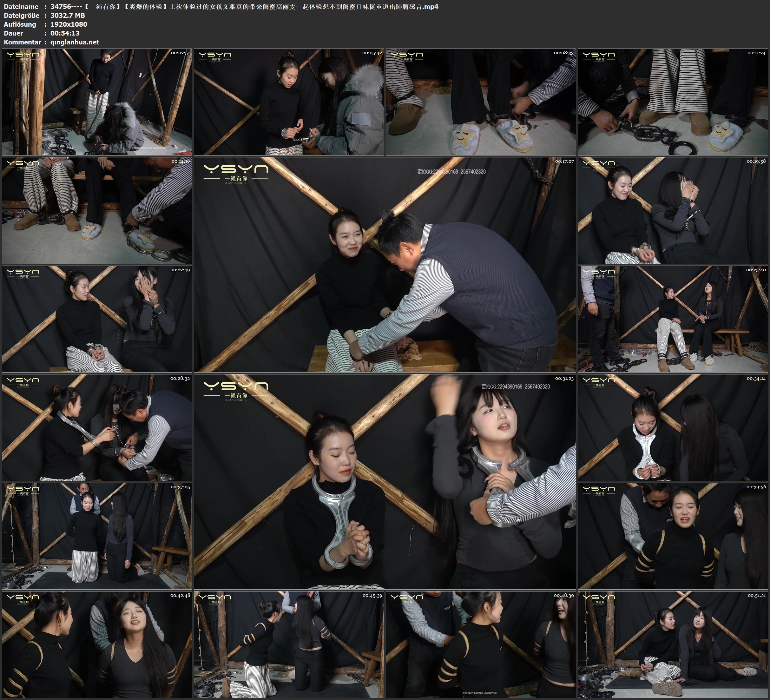Open the frame timestamped 00:39:56

tap(673, 536)
